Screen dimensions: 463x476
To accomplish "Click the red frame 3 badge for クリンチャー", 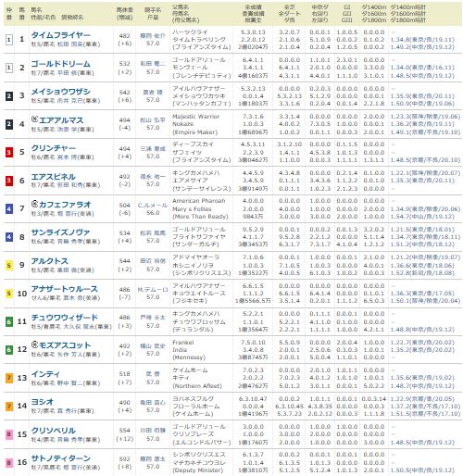I will [9, 152].
